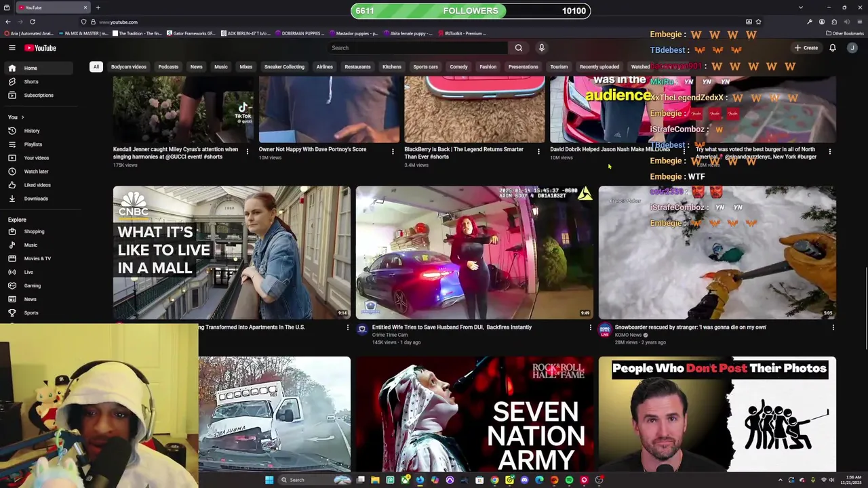The image size is (868, 488).
Task: Play the Seven Nation Army thumbnail
Action: pos(474,413)
